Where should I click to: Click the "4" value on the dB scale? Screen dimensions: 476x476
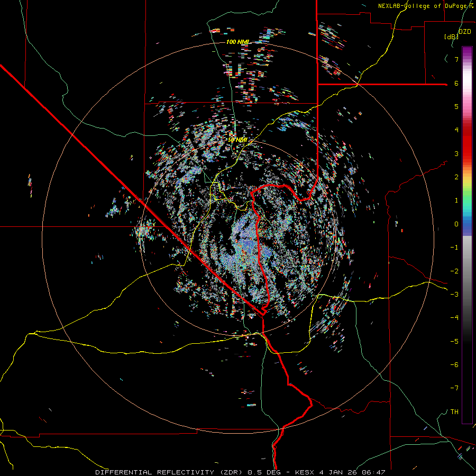(456, 130)
